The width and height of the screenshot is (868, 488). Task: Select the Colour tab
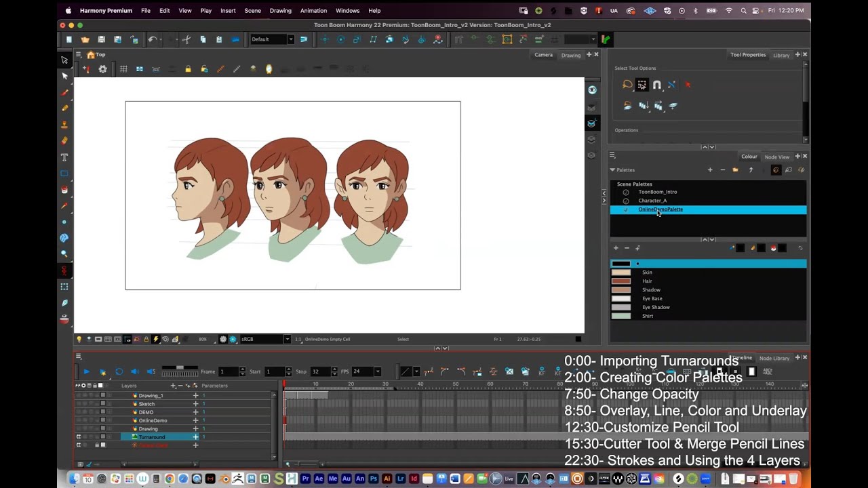749,157
